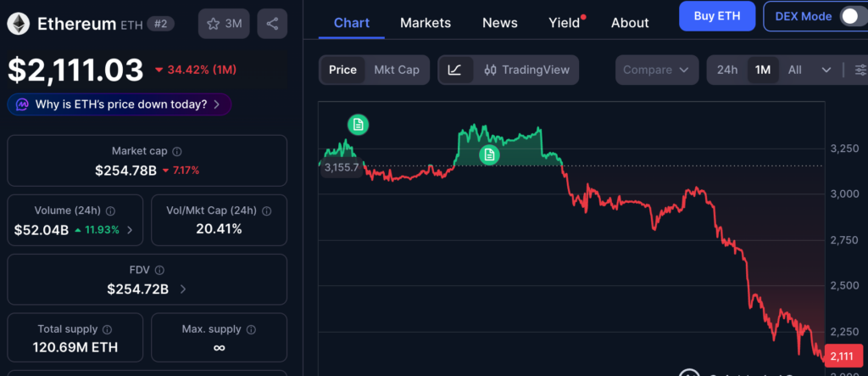
Task: Click the Total supply info icon
Action: pos(107,328)
